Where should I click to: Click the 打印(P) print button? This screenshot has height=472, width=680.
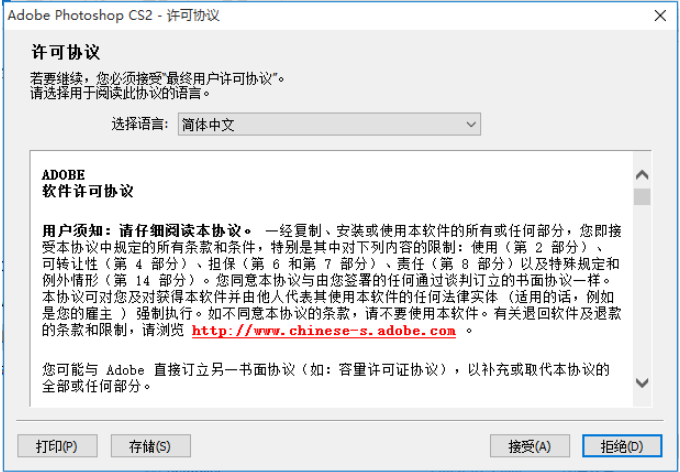57,446
